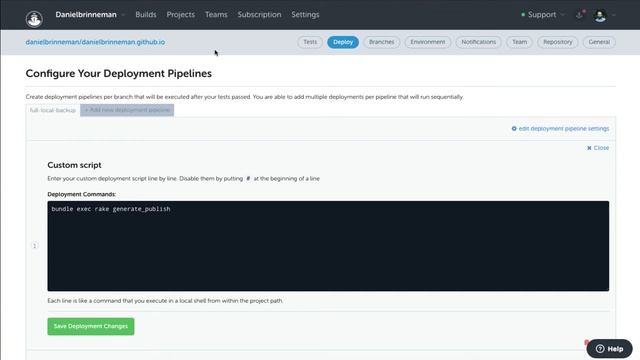Click the step number handle beside script box
Viewport: 640px width, 360px height.
[x=35, y=246]
